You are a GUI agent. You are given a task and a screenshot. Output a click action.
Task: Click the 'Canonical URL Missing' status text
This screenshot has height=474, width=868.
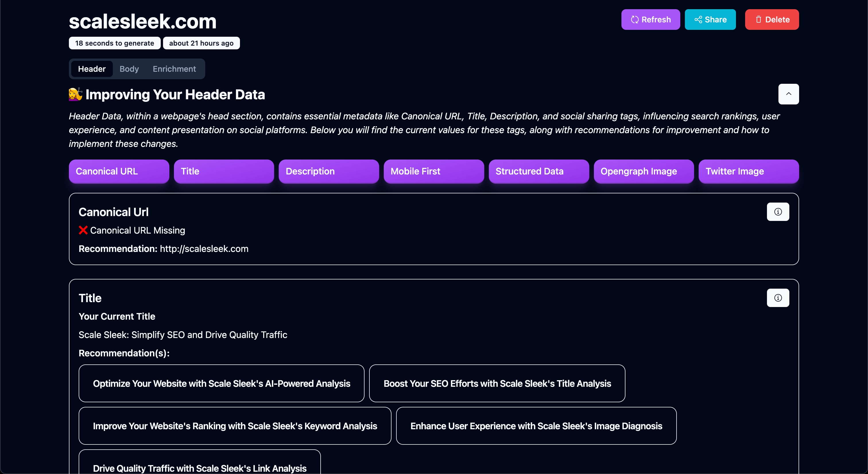137,230
